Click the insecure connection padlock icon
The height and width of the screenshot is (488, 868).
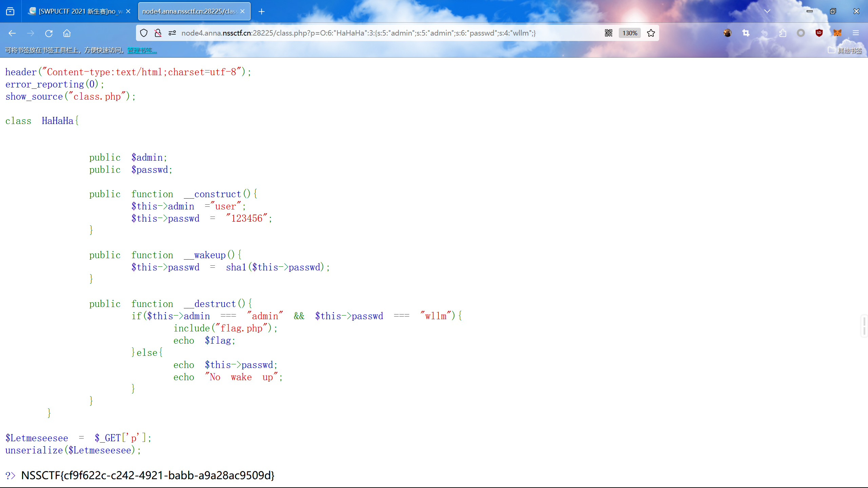point(158,33)
